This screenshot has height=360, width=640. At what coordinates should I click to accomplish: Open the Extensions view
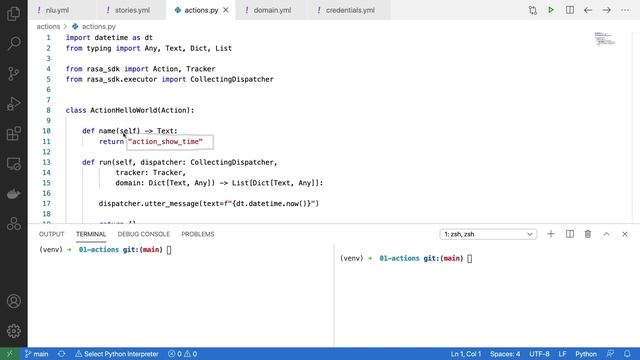pos(13,134)
